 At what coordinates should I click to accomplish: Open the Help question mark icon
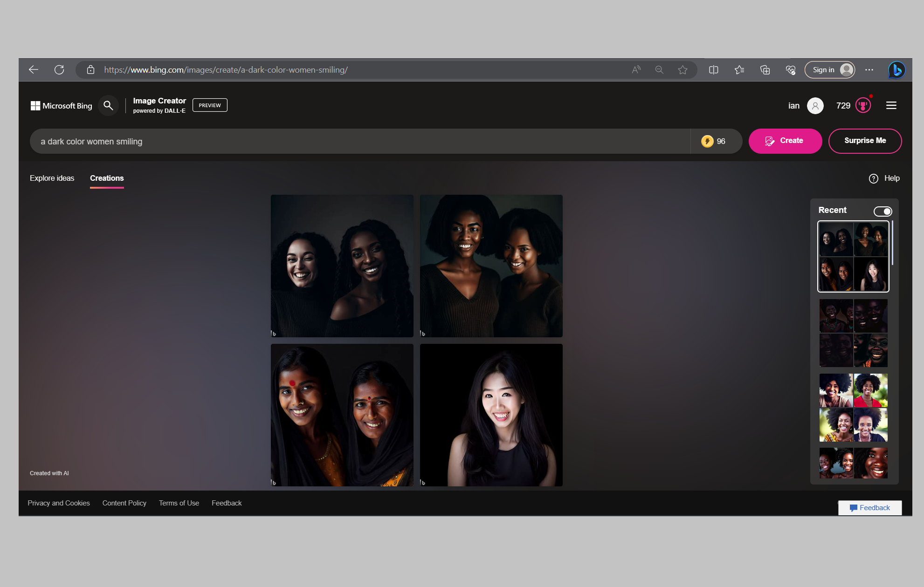pos(874,178)
